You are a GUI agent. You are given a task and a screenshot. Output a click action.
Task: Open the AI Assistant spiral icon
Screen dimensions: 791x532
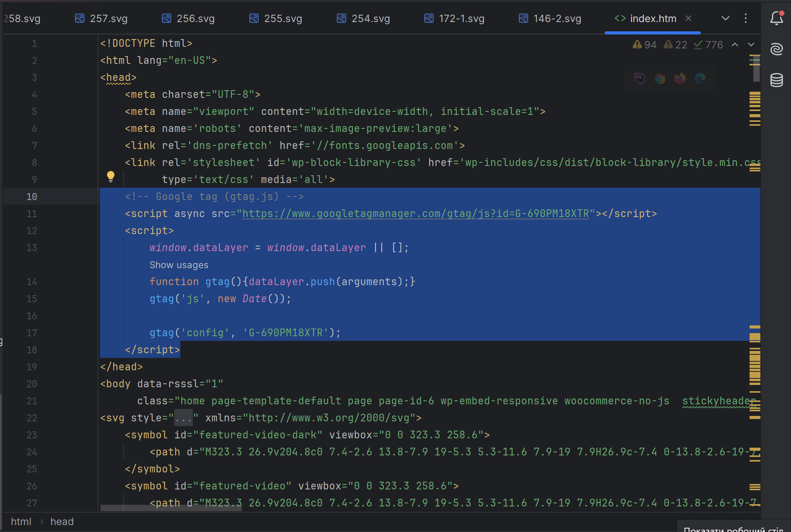tap(777, 49)
